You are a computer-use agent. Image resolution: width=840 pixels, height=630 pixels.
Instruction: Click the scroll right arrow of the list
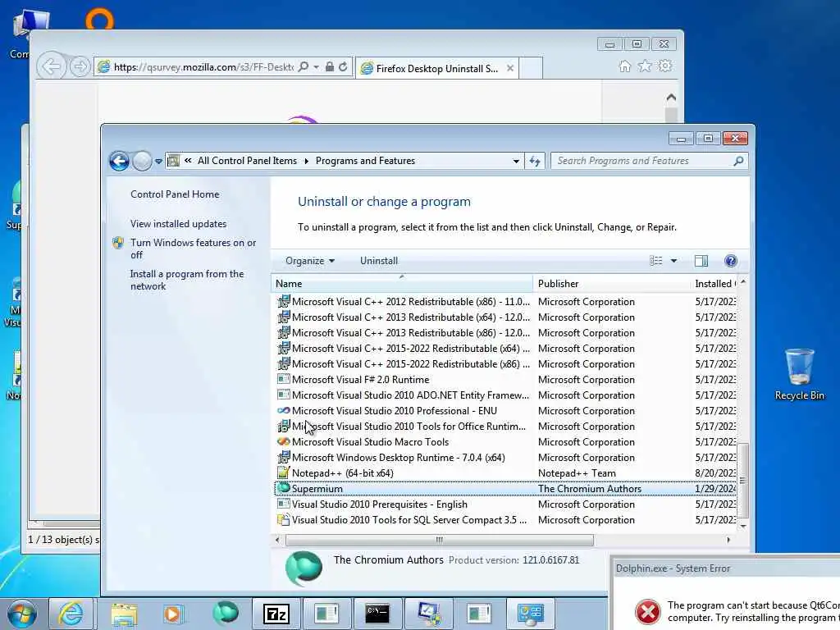point(728,540)
